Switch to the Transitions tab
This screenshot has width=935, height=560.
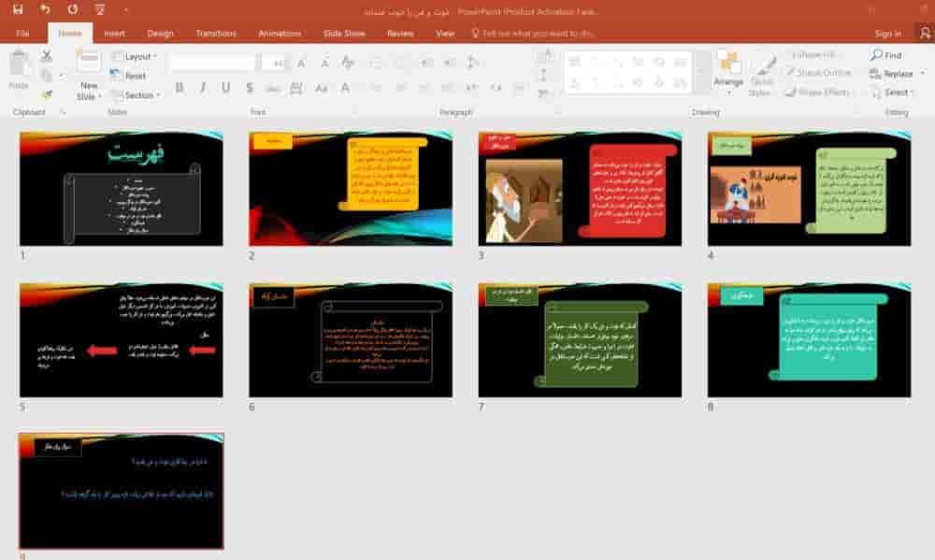(216, 34)
